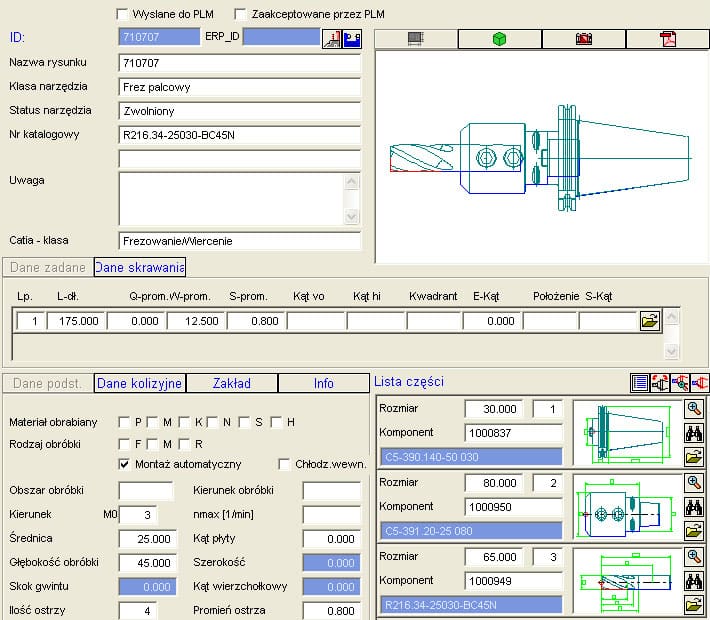Click the S-prom. cell with 0.800
Viewport: 710px width, 620px height.
click(256, 321)
